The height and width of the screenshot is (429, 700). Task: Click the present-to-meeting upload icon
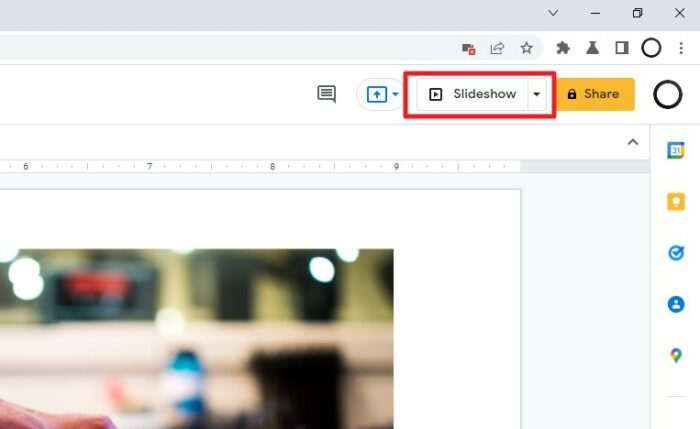click(x=376, y=95)
